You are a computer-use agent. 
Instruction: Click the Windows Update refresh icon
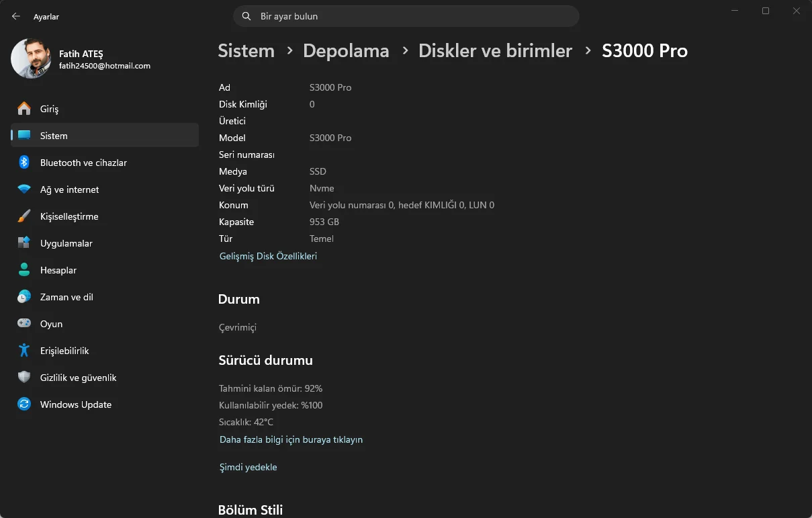click(x=24, y=404)
